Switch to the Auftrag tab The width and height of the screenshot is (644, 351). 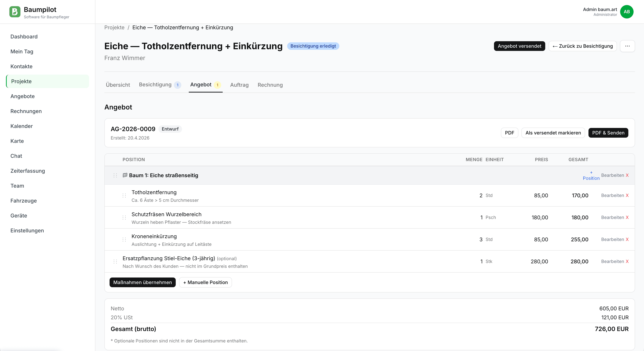239,85
